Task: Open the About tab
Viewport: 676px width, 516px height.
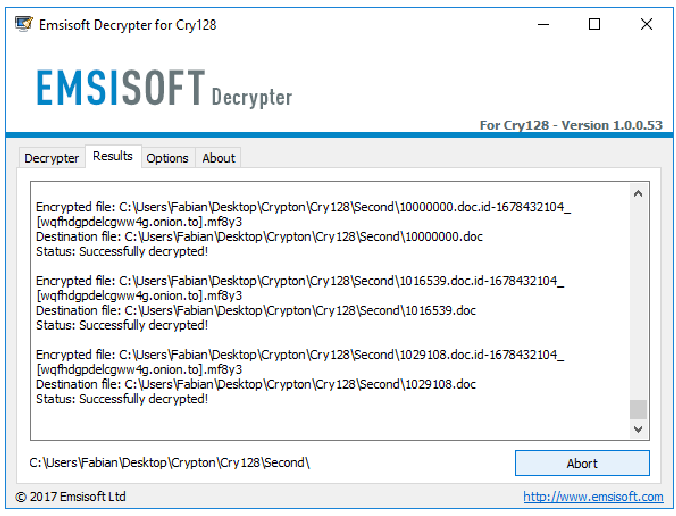Action: [219, 158]
